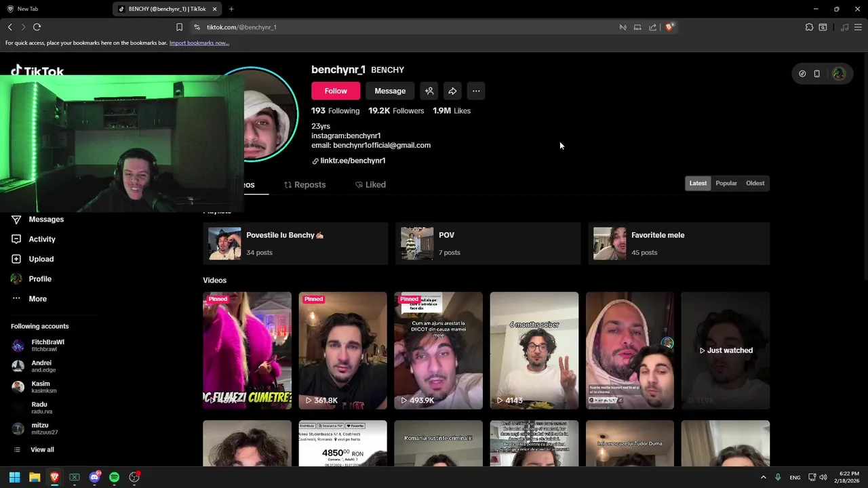The width and height of the screenshot is (868, 488).
Task: Open Spotify from the taskbar
Action: pos(114,477)
